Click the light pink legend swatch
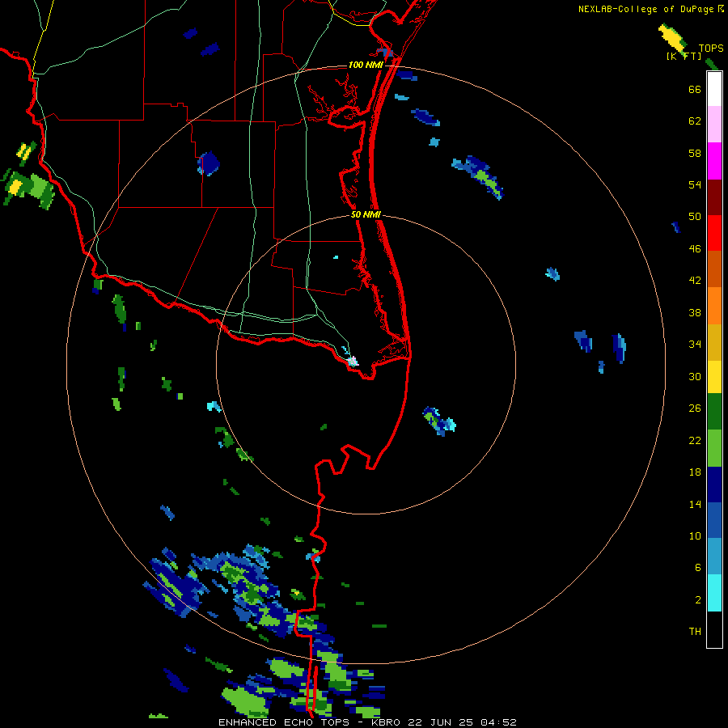Image resolution: width=728 pixels, height=728 pixels. click(x=714, y=124)
